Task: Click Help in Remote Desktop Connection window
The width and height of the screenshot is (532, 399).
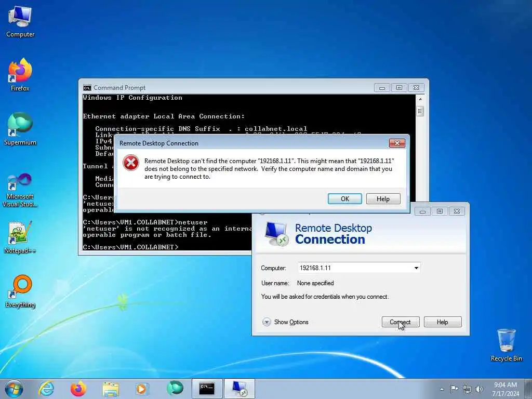Action: 443,322
